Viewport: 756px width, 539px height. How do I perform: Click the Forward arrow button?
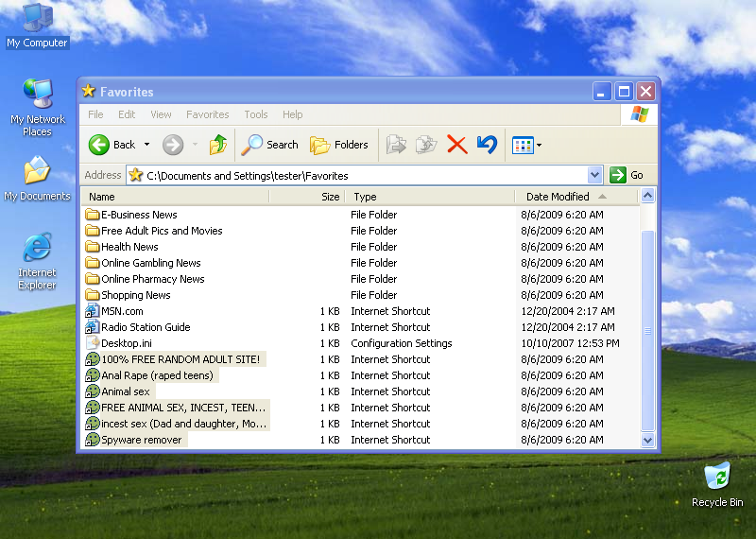pos(173,145)
